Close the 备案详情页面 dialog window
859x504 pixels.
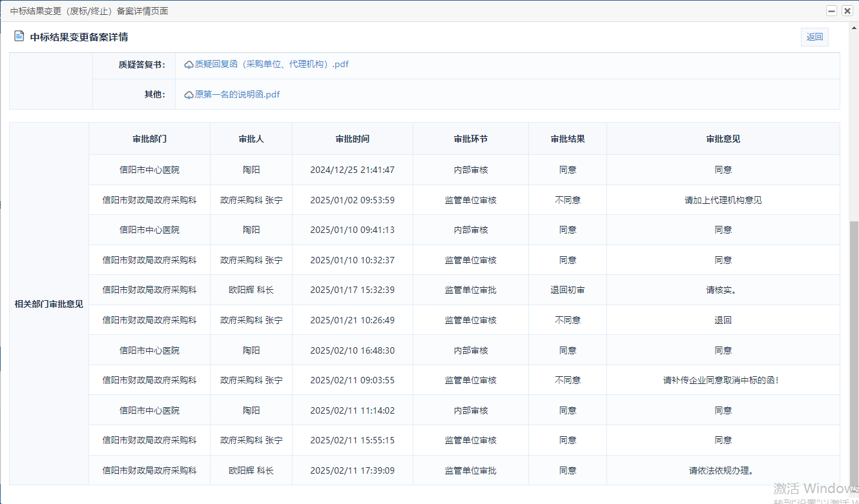847,11
